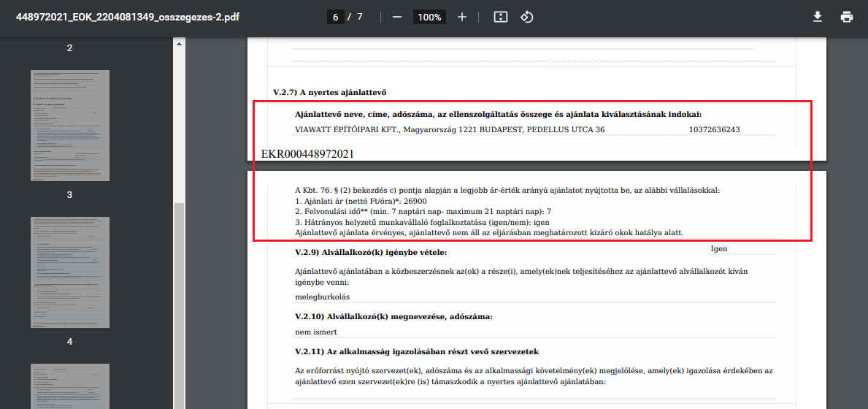
Task: Open the page 3 thumbnail
Action: pyautogui.click(x=69, y=126)
